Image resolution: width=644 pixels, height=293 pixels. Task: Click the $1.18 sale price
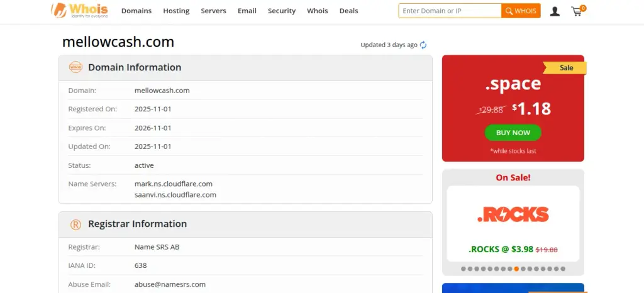531,108
